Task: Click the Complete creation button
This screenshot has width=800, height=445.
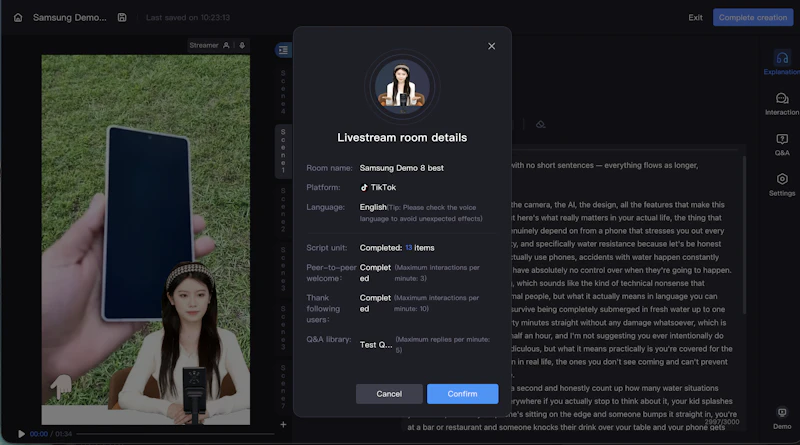Action: pos(753,17)
